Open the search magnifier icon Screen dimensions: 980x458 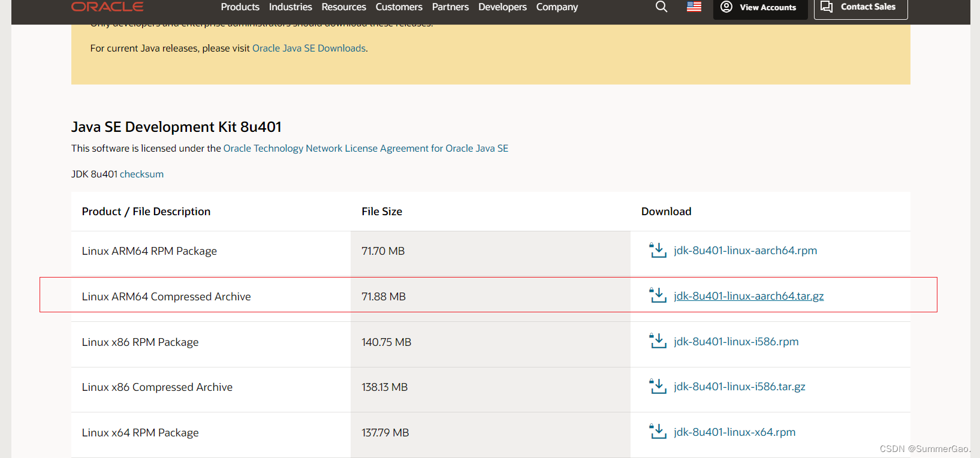(661, 7)
